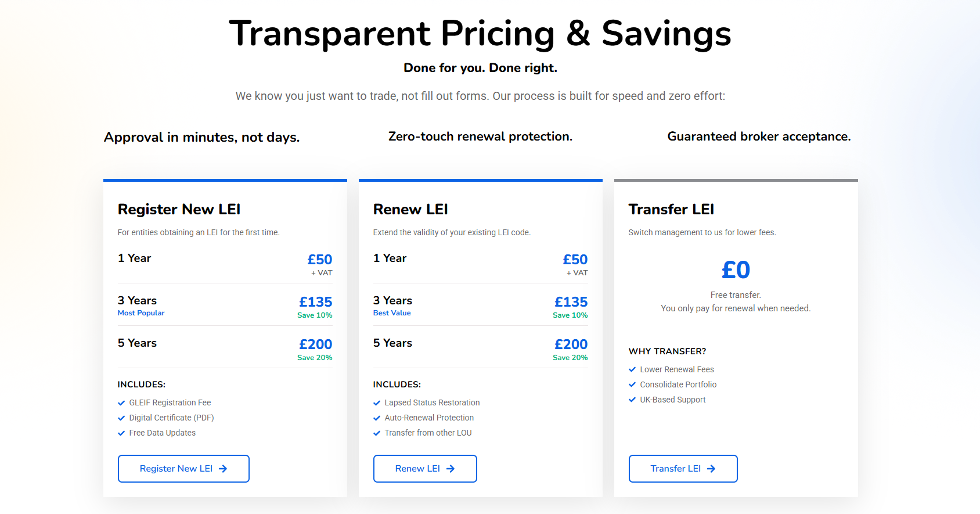Click the arrow icon on Renew LEI button

pos(451,469)
